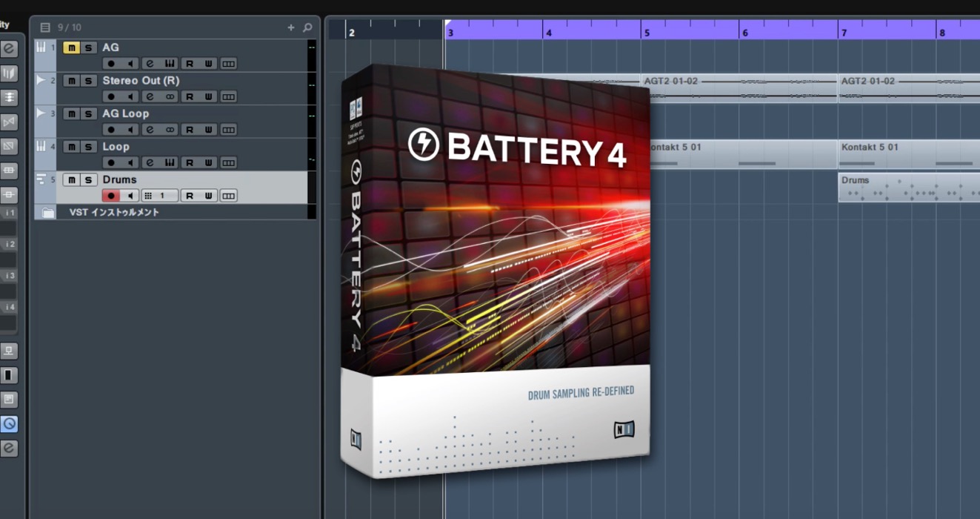Open the i 2 slot tab

pyautogui.click(x=9, y=244)
